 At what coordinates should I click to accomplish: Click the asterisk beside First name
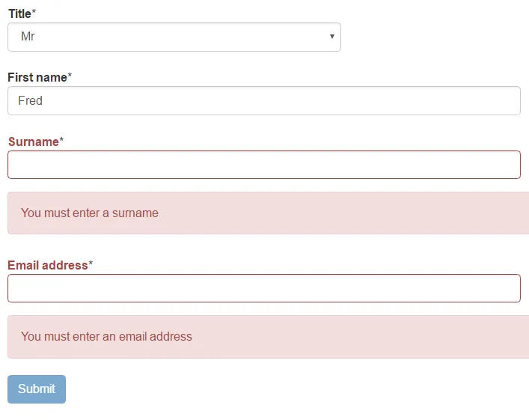click(x=70, y=76)
